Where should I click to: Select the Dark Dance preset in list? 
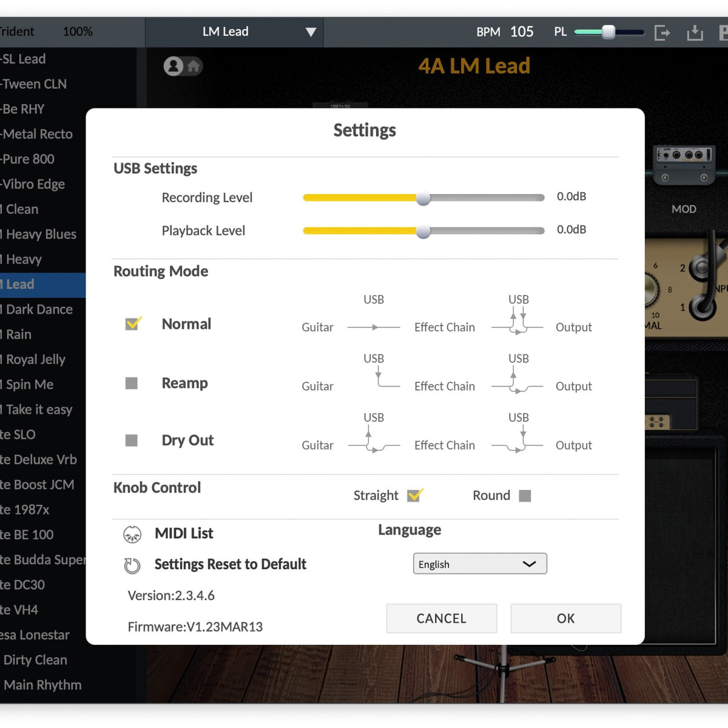click(x=39, y=309)
